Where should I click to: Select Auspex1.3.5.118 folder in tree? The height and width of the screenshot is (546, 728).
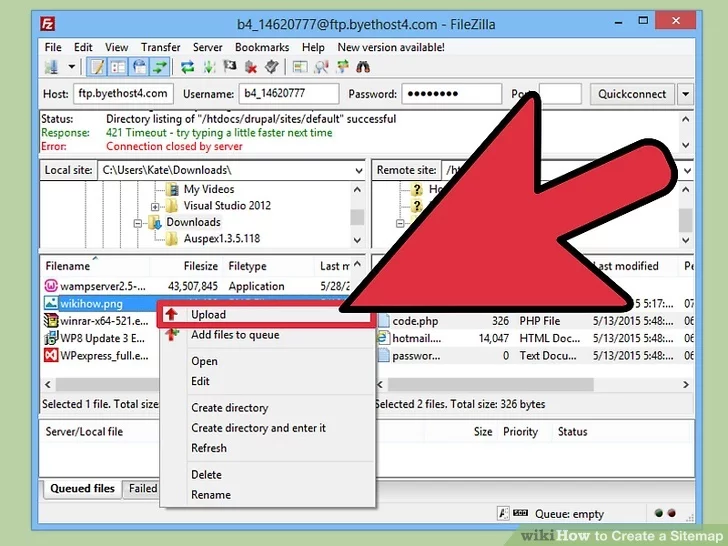coord(222,239)
